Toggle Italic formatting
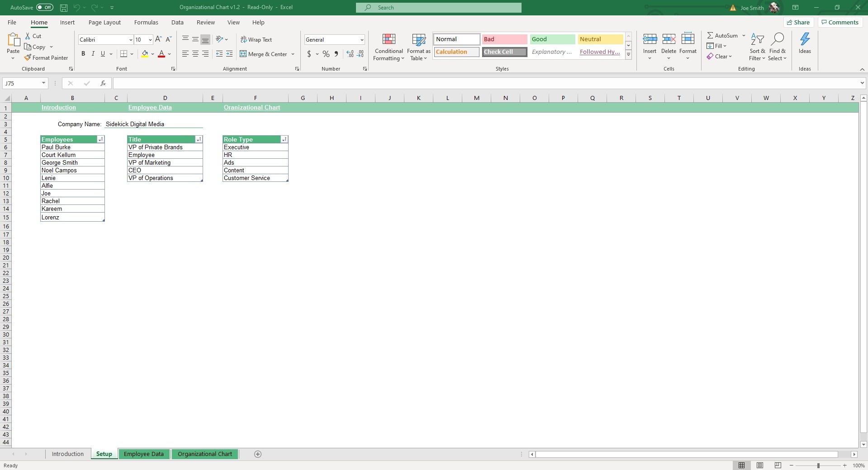This screenshot has height=470, width=868. 93,54
